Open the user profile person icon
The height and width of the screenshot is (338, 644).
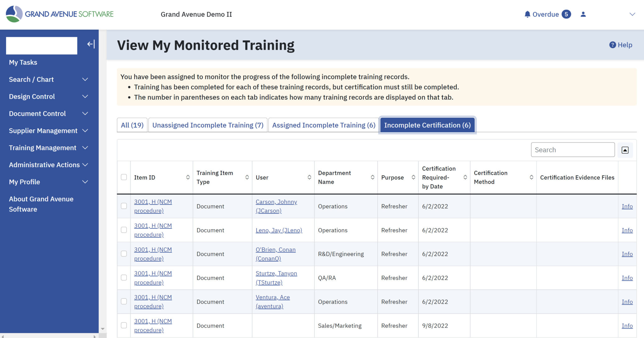pyautogui.click(x=583, y=14)
